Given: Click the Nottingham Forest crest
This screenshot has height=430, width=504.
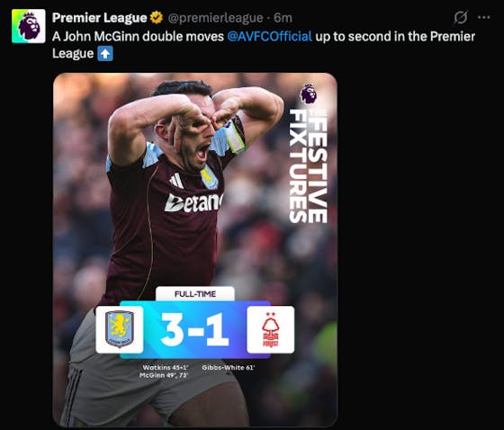Looking at the screenshot, I should coord(270,329).
